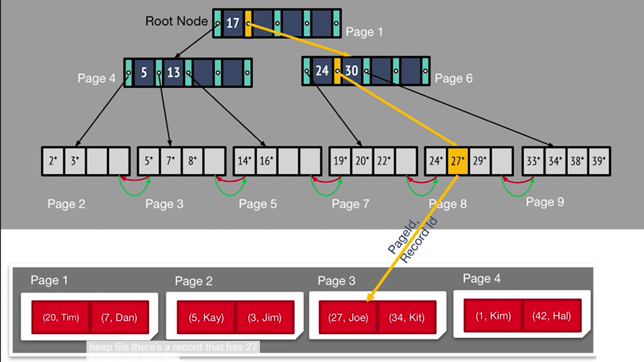
Task: Click the yellow pointer in the root node
Action: coord(248,24)
